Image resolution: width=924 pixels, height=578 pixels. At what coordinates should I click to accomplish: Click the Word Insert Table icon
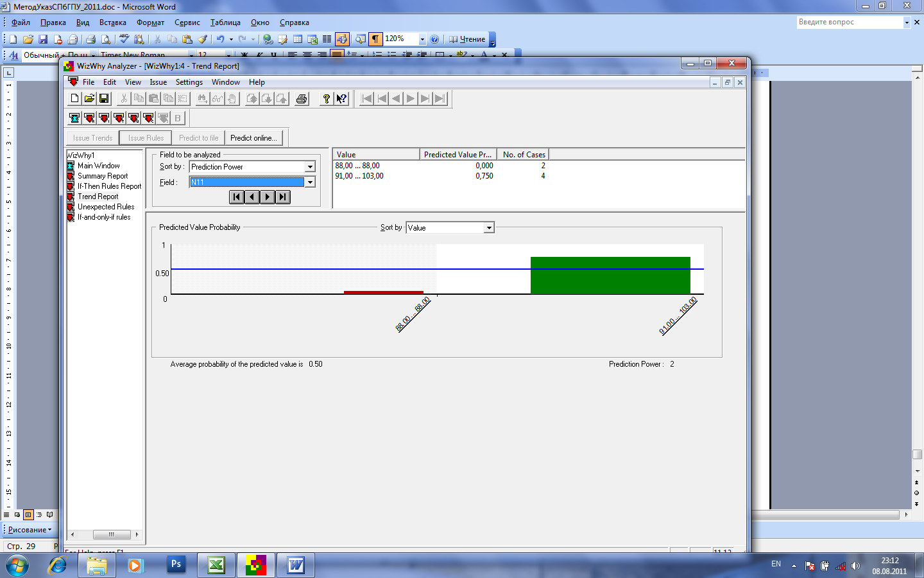[x=298, y=39]
